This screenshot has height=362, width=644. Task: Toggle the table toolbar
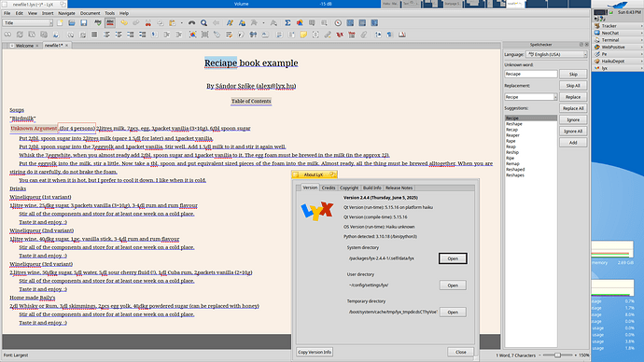point(362,23)
